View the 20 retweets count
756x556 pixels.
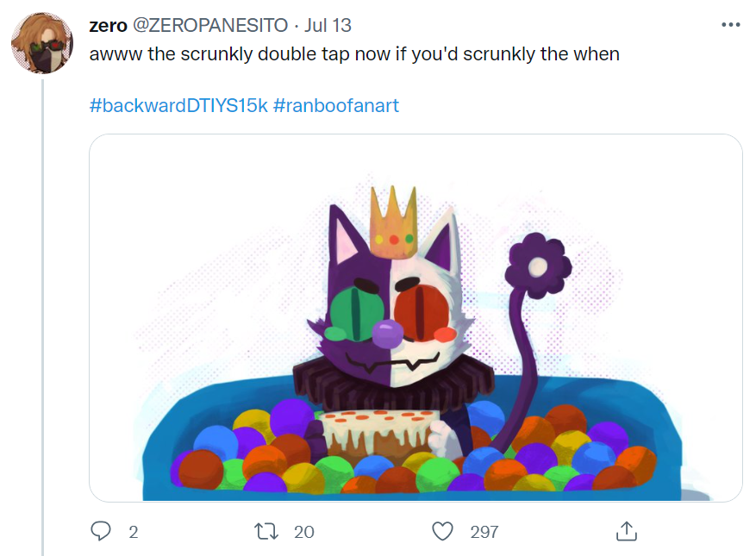[303, 533]
